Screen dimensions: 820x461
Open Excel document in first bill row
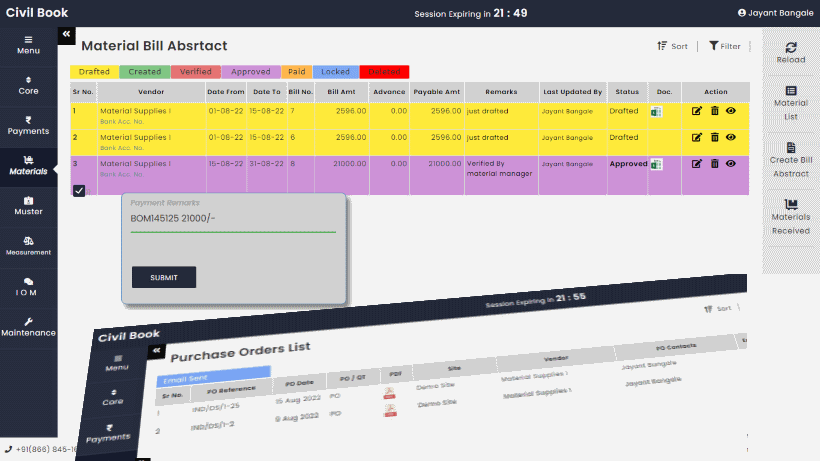pyautogui.click(x=657, y=111)
